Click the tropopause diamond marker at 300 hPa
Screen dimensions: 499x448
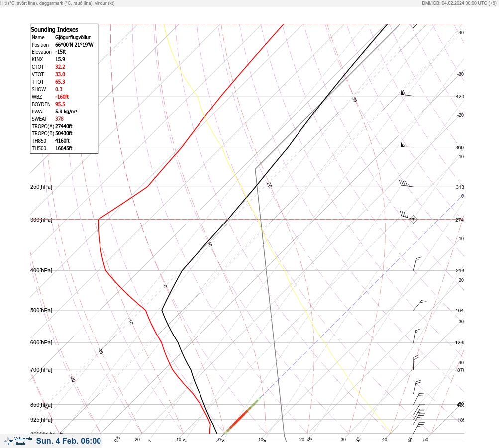(413, 219)
